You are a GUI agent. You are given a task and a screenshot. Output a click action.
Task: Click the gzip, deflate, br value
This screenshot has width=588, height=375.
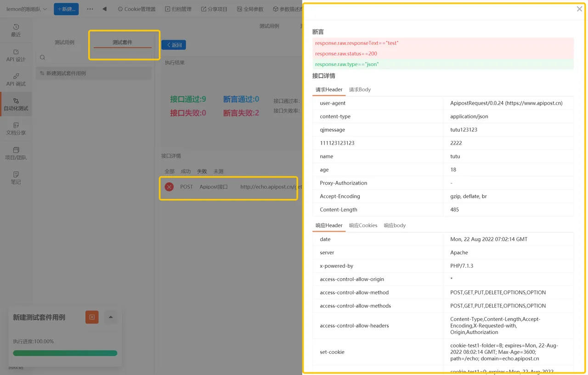point(469,196)
